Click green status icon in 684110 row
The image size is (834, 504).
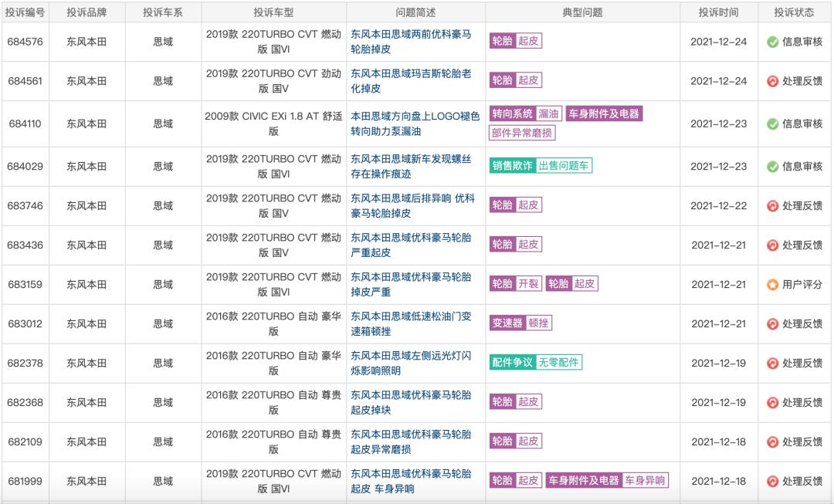tap(772, 123)
